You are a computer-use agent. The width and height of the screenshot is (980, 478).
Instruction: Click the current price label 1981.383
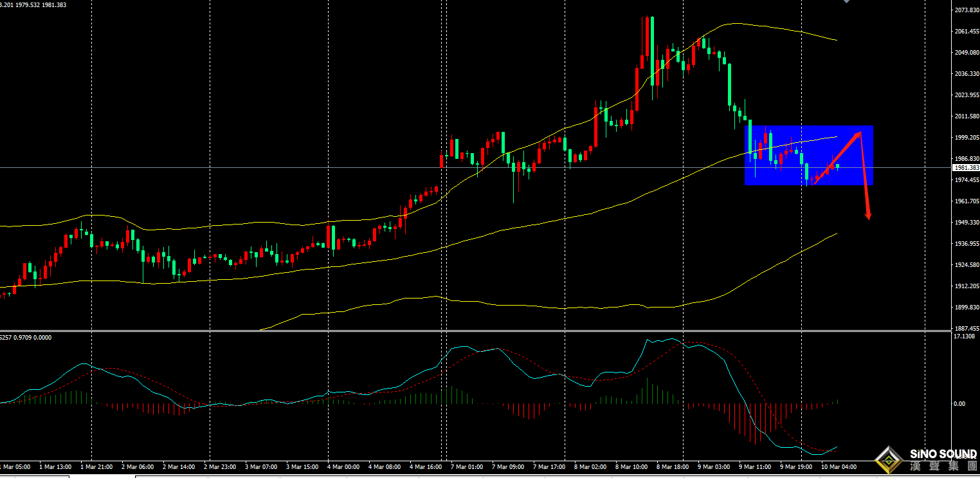click(x=965, y=168)
